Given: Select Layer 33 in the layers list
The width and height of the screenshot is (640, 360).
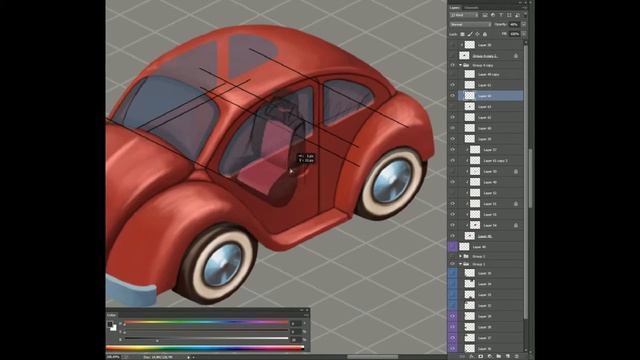Looking at the screenshot, I should pos(490,295).
